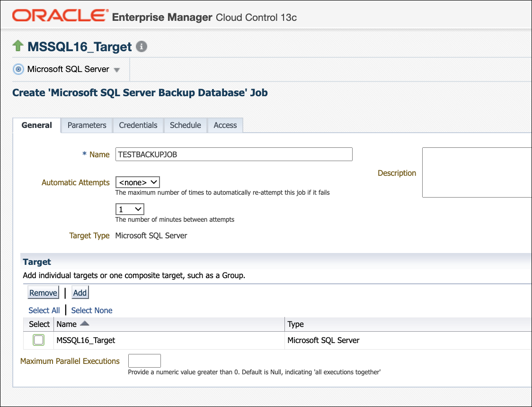This screenshot has width=532, height=407.
Task: Click the Remove target button
Action: tap(43, 292)
